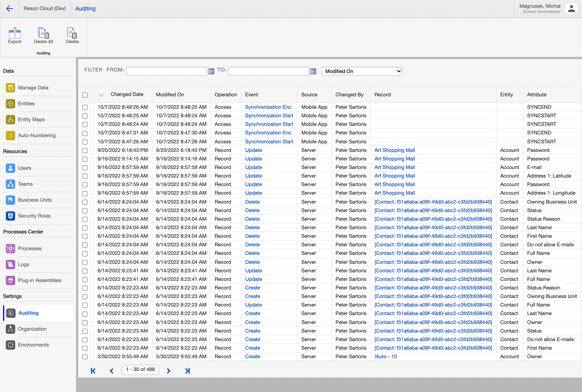This screenshot has width=582, height=392.
Task: Open Security Roles in the sidebar
Action: (x=34, y=216)
